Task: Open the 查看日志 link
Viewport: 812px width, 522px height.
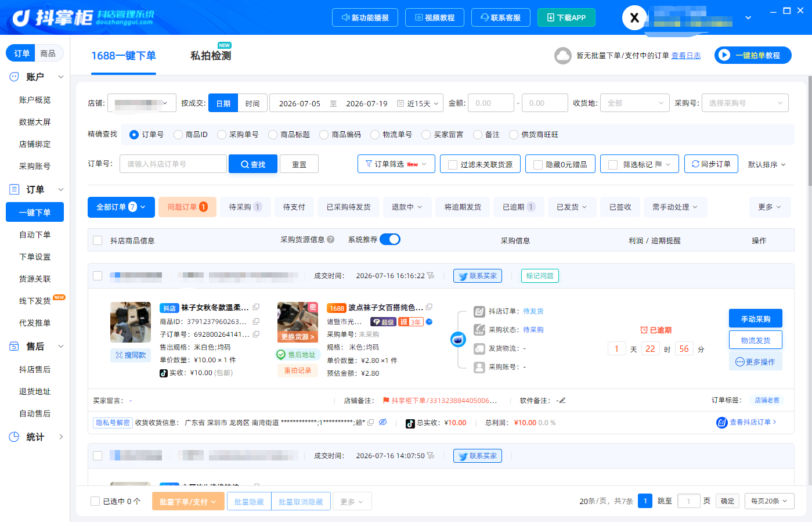Action: 686,56
